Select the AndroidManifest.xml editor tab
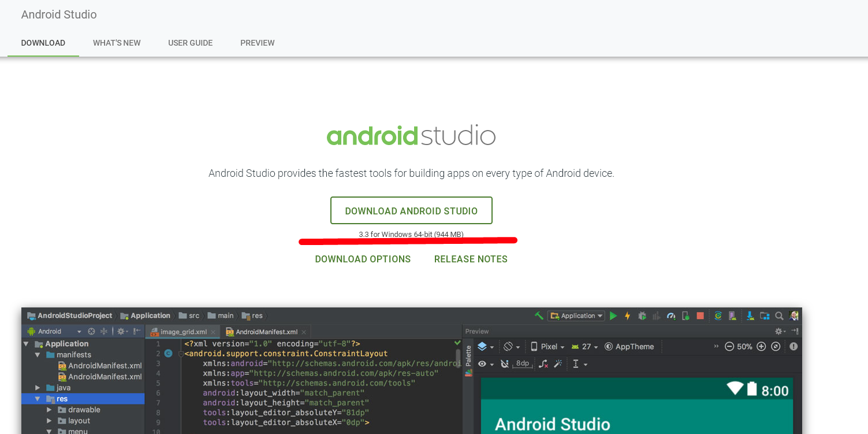Image resolution: width=868 pixels, height=434 pixels. coord(266,332)
